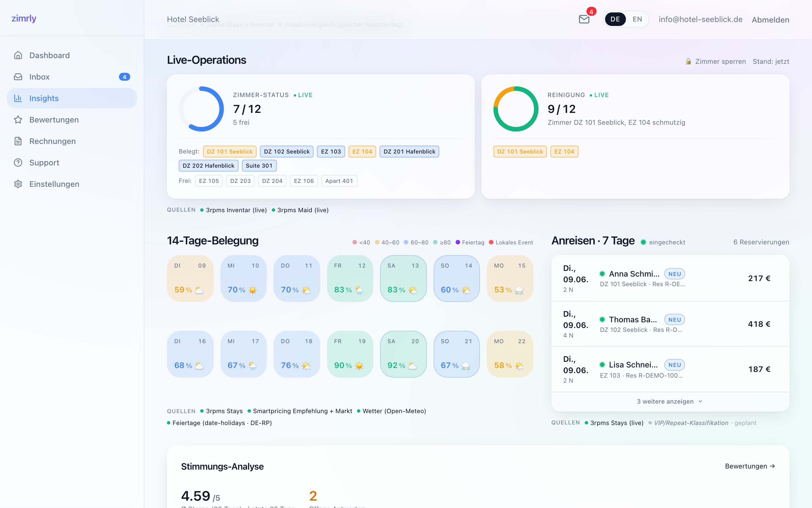
Task: Open the SA 13 occupancy day card
Action: (403, 279)
